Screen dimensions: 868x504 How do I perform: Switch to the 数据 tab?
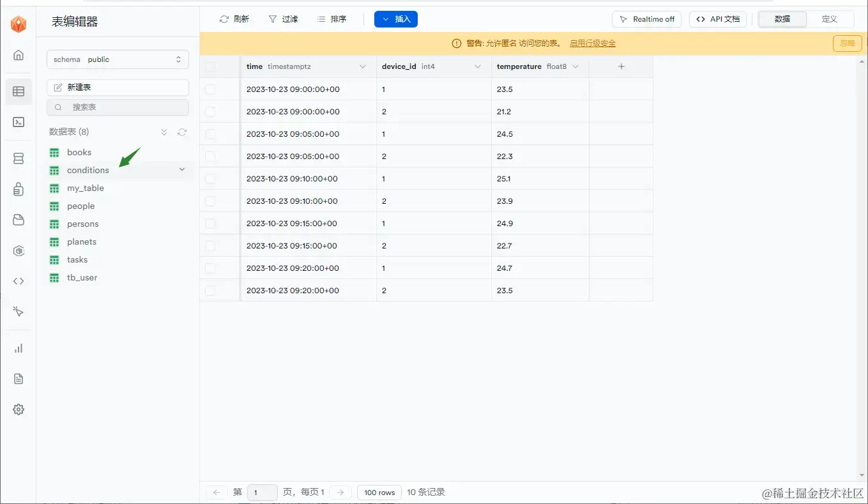pyautogui.click(x=782, y=19)
